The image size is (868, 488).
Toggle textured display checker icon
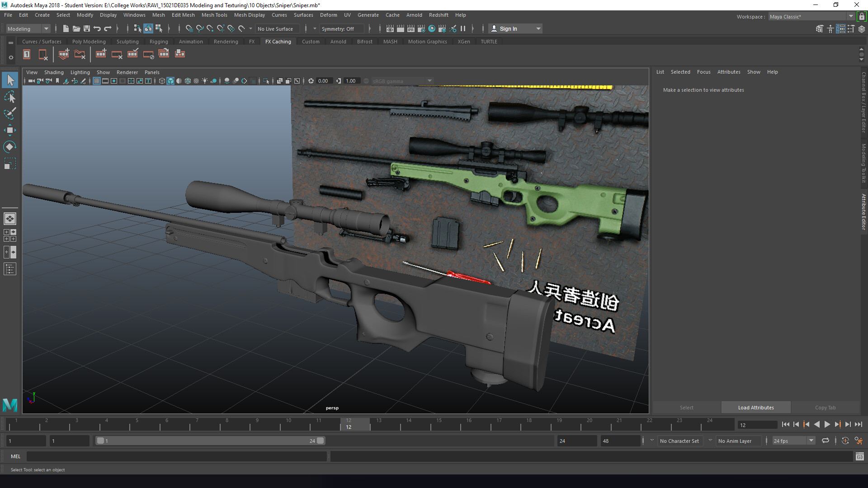[196, 81]
